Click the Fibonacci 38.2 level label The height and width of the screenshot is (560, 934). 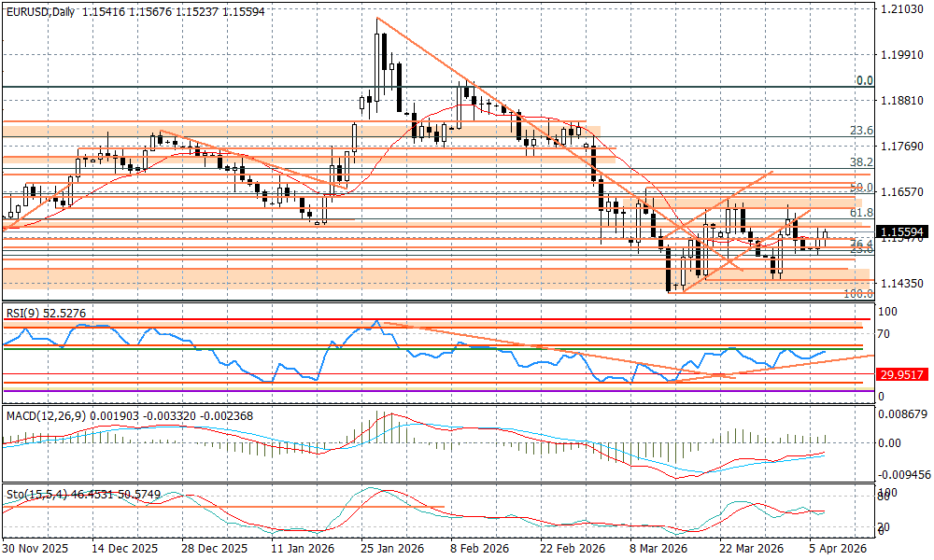point(863,161)
